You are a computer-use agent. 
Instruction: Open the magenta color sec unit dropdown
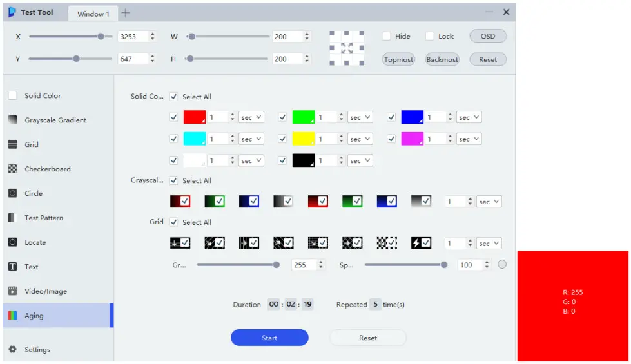[469, 139]
